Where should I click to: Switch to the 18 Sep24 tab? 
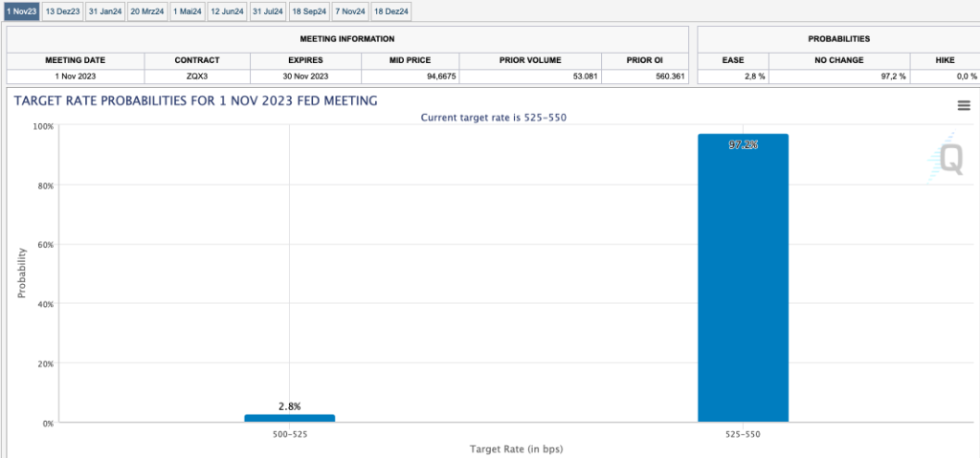tap(309, 11)
